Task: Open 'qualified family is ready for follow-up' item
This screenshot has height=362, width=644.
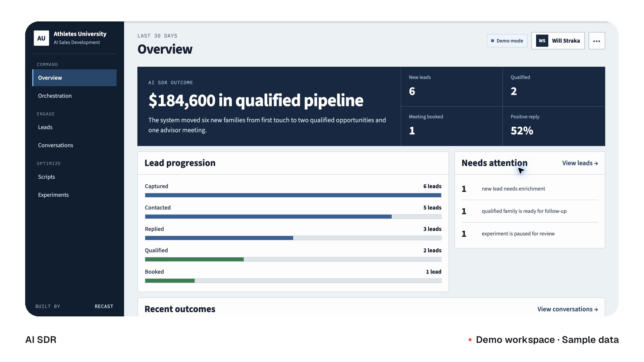Action: (x=530, y=212)
